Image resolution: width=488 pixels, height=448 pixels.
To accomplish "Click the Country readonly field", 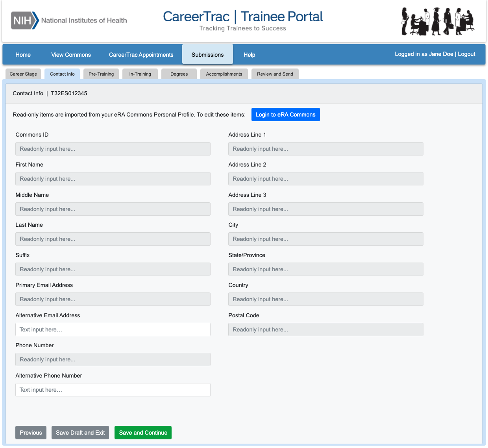I will point(326,299).
